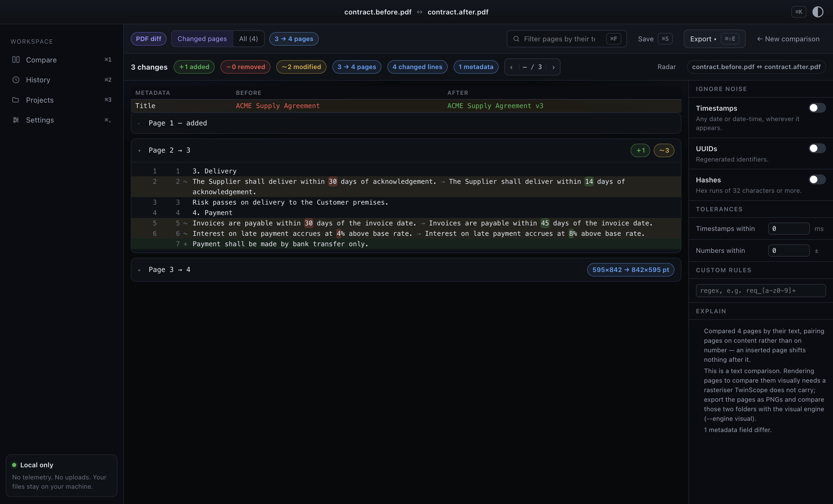
Task: Collapse the Page 2 → 3 section
Action: pos(139,151)
